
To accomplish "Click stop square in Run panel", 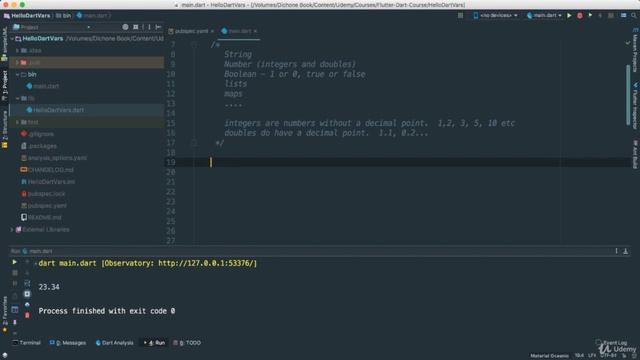I will pos(15,273).
